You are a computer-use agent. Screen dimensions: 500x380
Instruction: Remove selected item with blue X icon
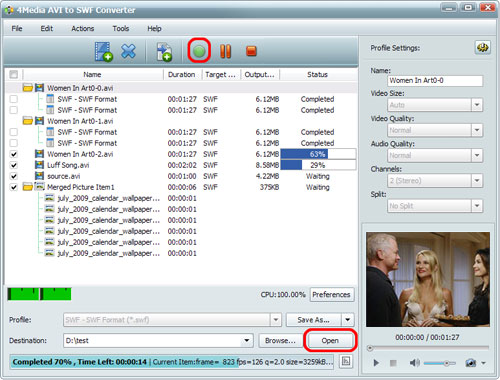pos(128,51)
